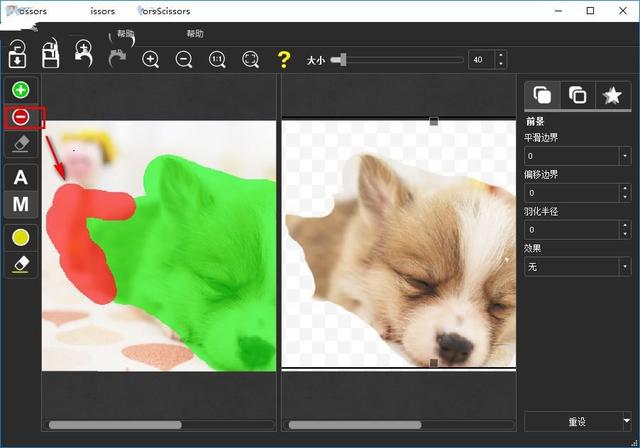This screenshot has width=640, height=448.
Task: Open the star effects tab
Action: coord(612,95)
